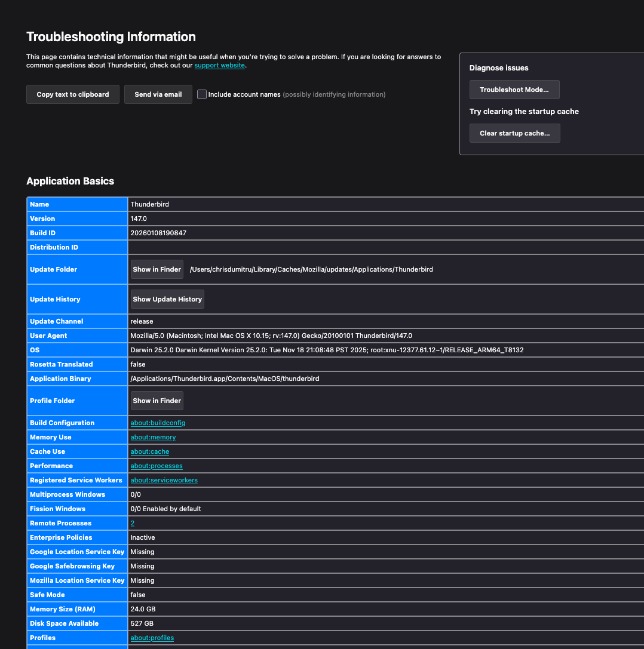The height and width of the screenshot is (649, 644).
Task: Click Application Basics heading
Action: point(70,181)
